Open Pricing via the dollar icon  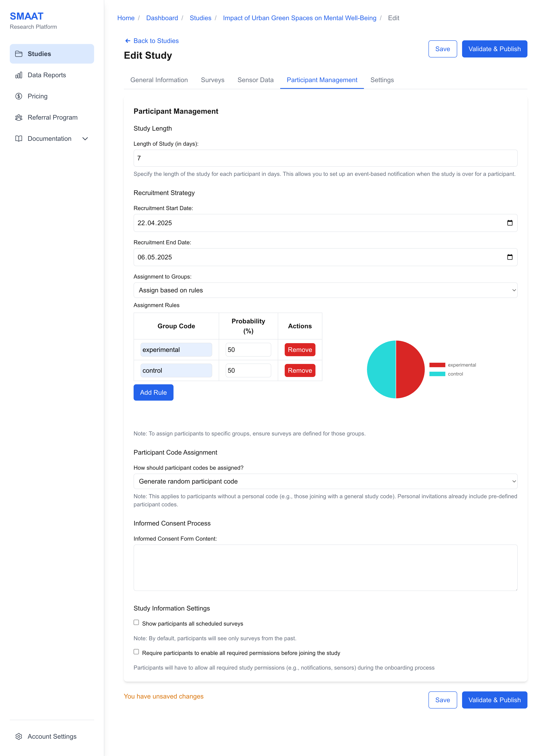coord(19,96)
